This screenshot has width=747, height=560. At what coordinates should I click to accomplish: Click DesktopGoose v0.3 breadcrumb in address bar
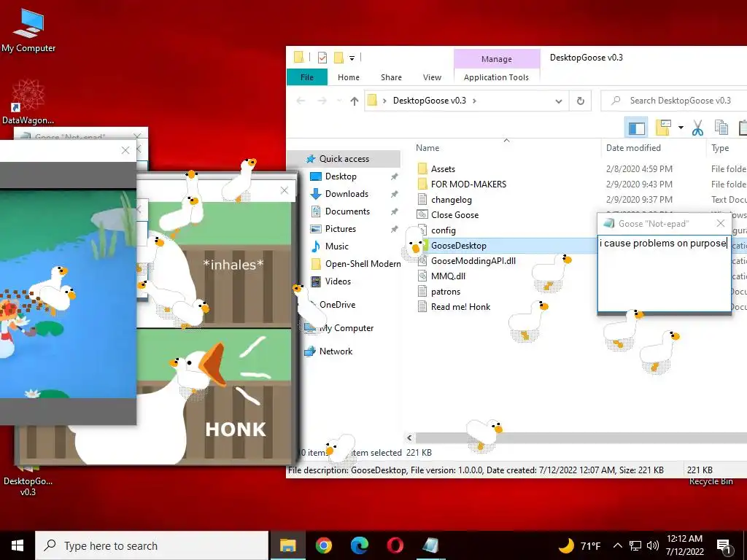(x=429, y=101)
